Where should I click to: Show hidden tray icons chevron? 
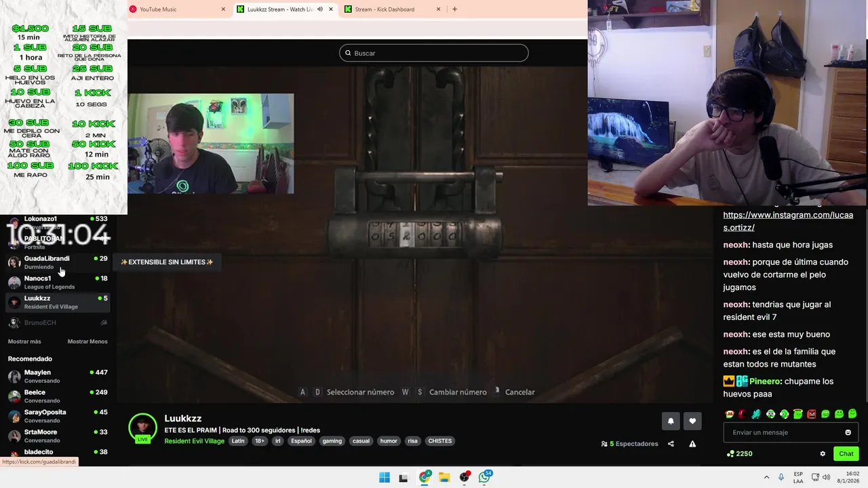766,477
